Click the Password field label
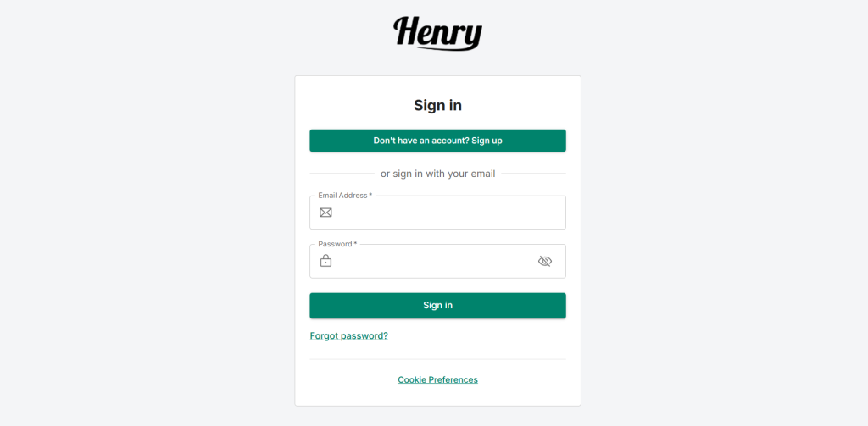Image resolution: width=868 pixels, height=426 pixels. [x=337, y=244]
